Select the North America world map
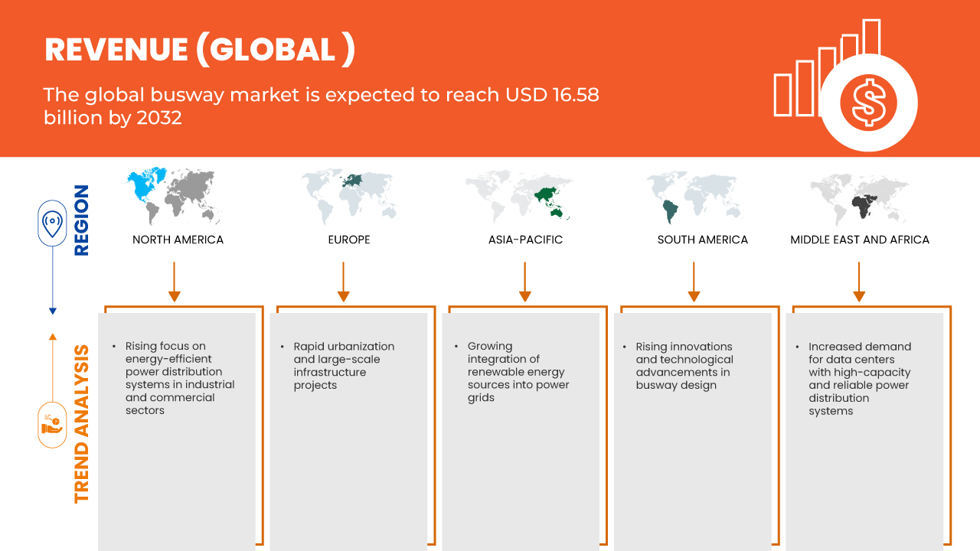The height and width of the screenshot is (551, 980). coord(172,196)
